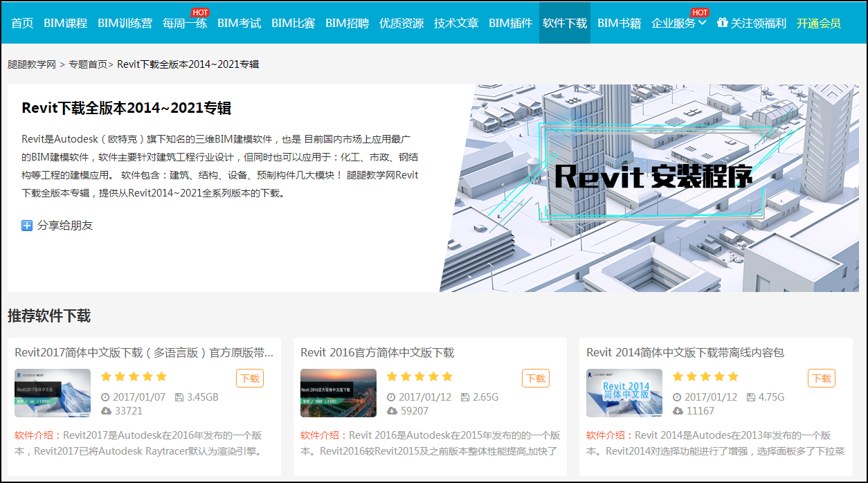The height and width of the screenshot is (483, 868).
Task: Open 每周一练 in navigation bar
Action: tap(185, 23)
